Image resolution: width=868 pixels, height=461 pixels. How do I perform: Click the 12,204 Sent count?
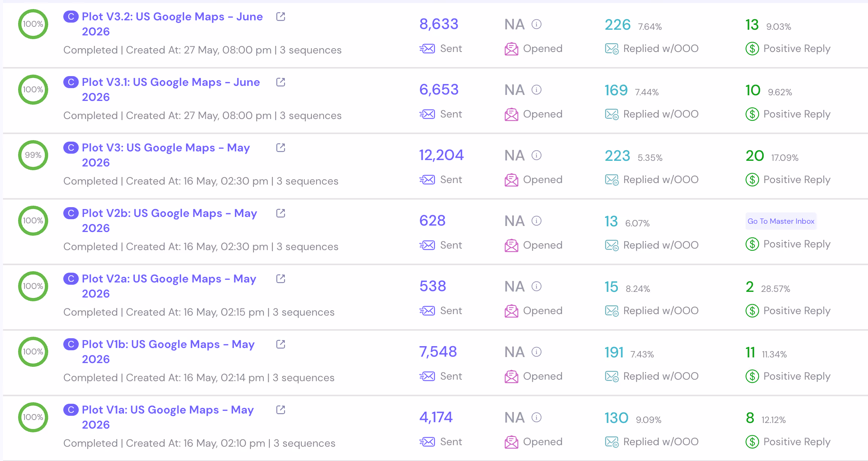pos(442,155)
